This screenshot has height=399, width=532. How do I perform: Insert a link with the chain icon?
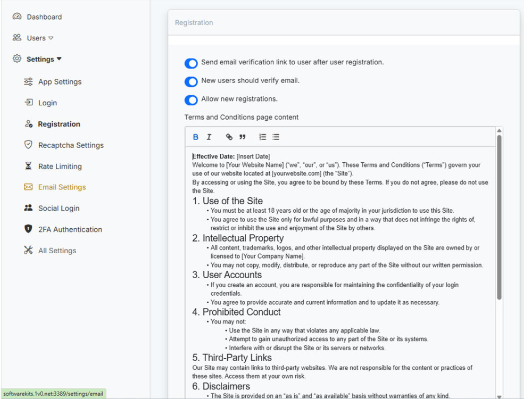(229, 137)
